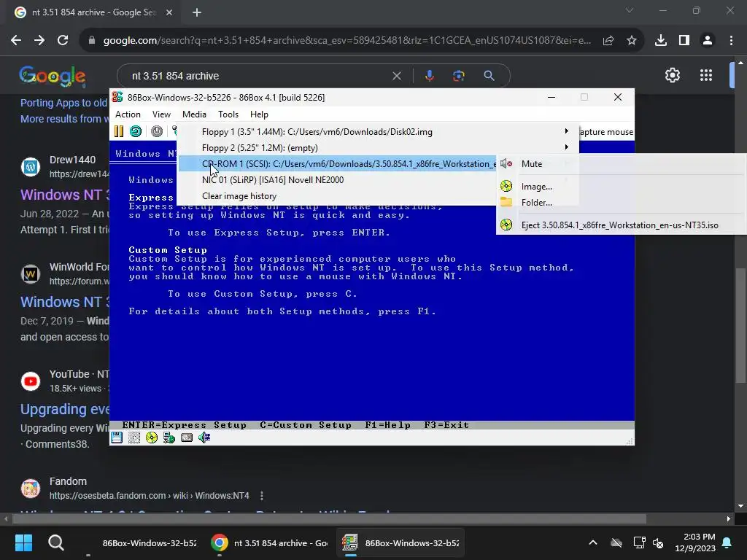
Task: Toggle the Chrome side panel
Action: [x=684, y=41]
